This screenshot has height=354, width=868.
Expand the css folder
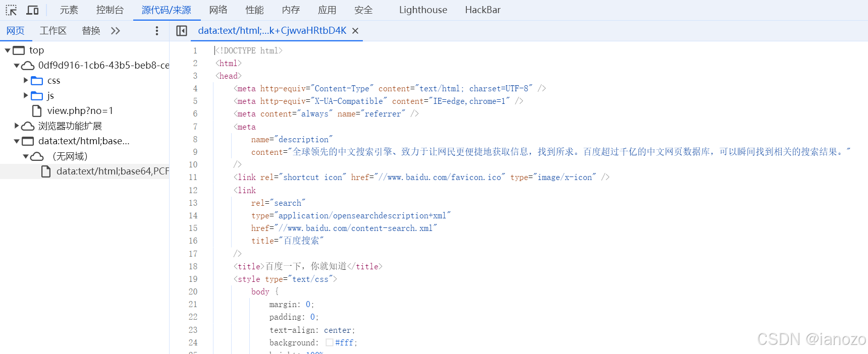(x=26, y=80)
